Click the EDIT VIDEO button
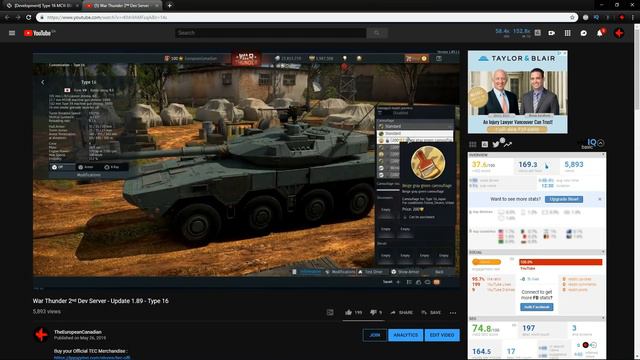Viewport: 640px width, 360px height. pos(442,335)
